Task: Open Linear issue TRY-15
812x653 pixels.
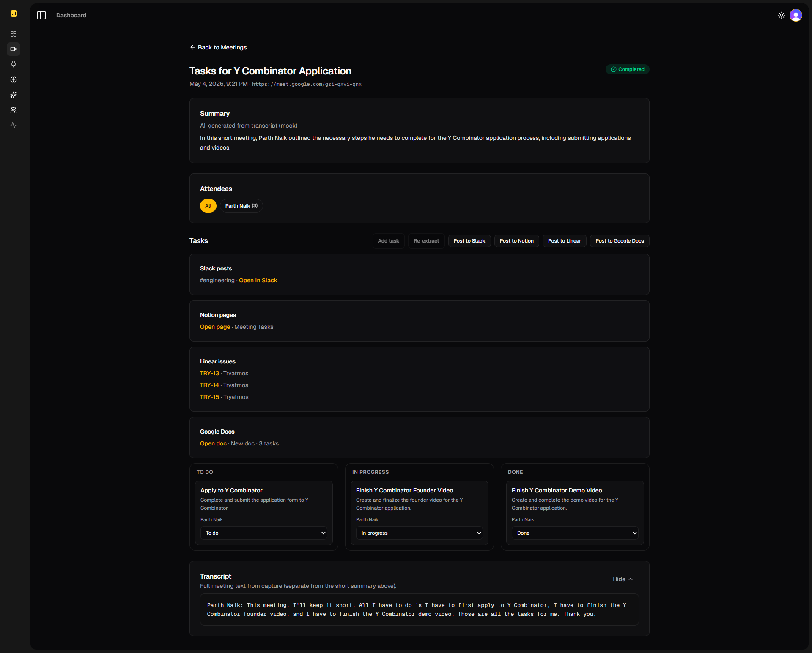Action: tap(209, 397)
